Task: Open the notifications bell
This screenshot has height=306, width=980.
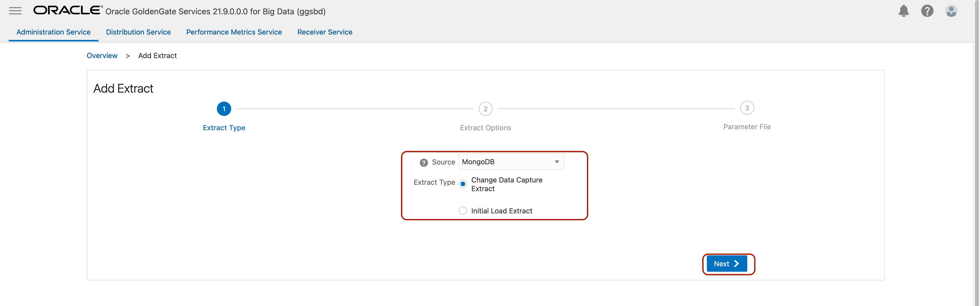Action: pos(904,11)
